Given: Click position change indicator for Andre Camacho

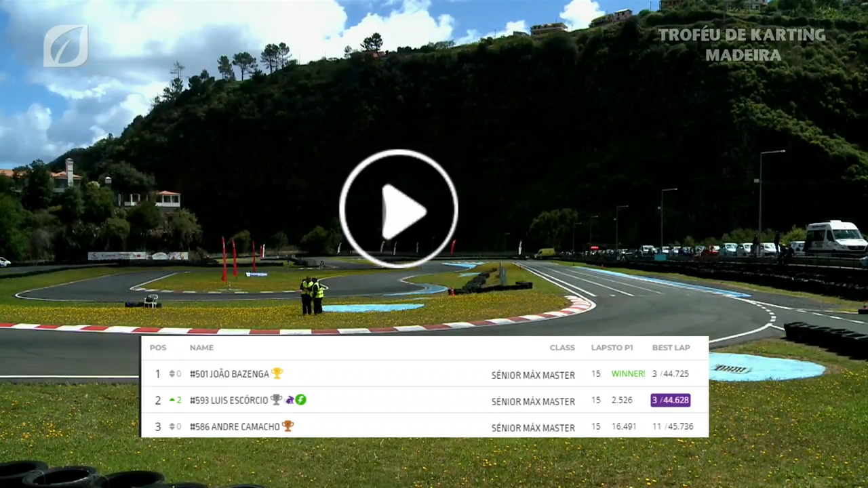Looking at the screenshot, I should point(175,427).
